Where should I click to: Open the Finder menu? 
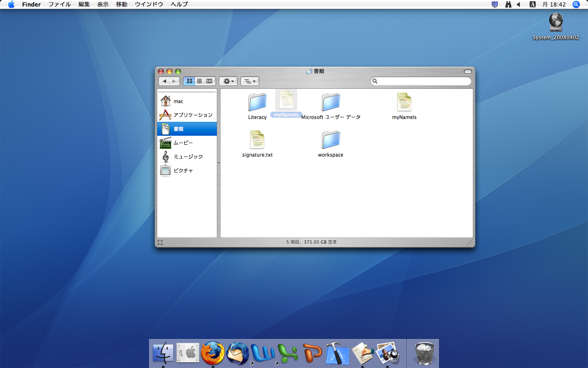(x=31, y=4)
